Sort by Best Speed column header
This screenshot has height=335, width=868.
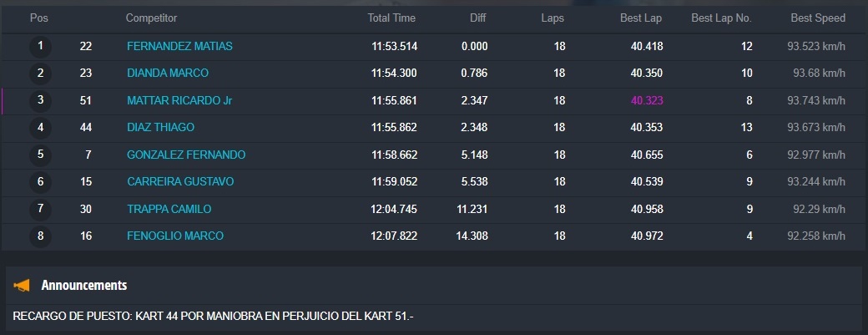pyautogui.click(x=816, y=18)
